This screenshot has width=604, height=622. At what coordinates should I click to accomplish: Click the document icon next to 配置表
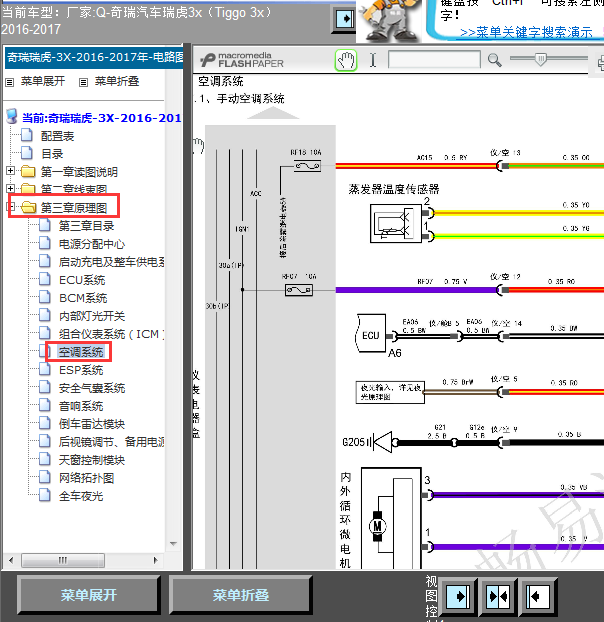(x=27, y=135)
